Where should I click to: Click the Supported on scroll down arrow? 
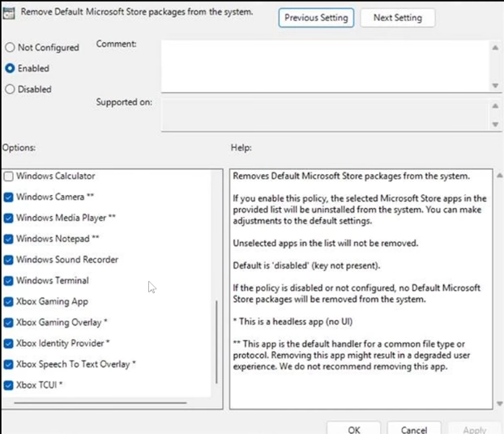[495, 125]
